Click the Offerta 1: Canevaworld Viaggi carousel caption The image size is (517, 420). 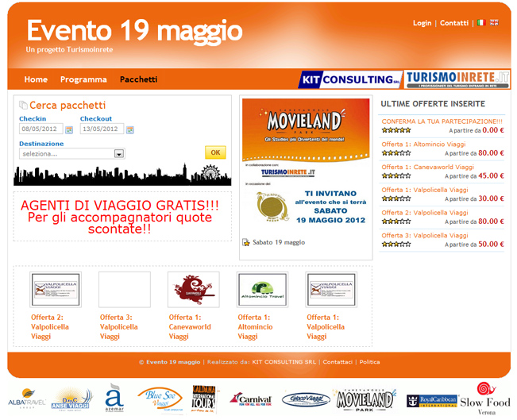click(x=190, y=326)
